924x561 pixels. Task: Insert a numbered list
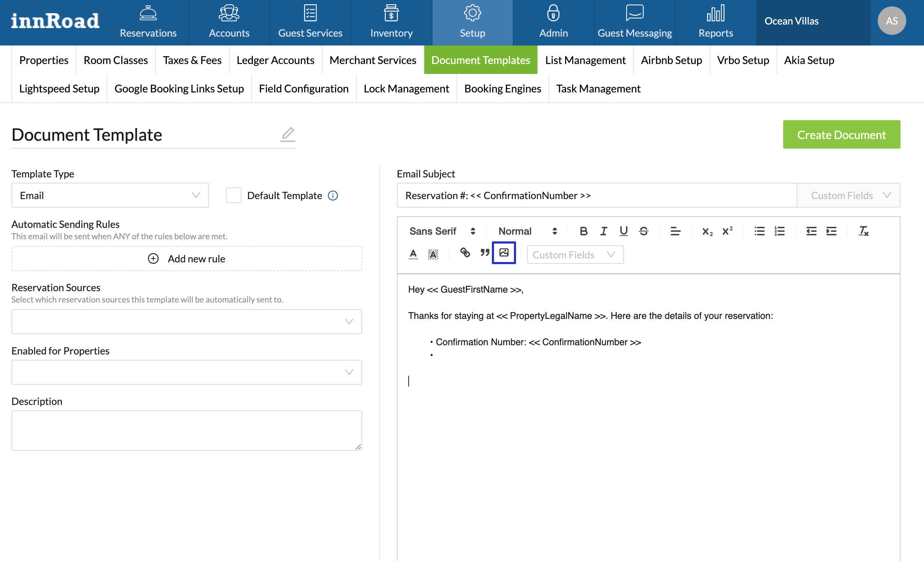coord(779,231)
